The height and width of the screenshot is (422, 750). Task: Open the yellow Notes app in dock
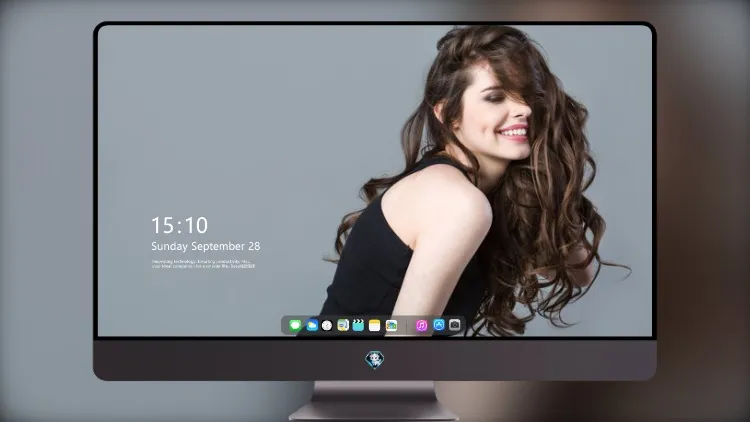[x=375, y=325]
